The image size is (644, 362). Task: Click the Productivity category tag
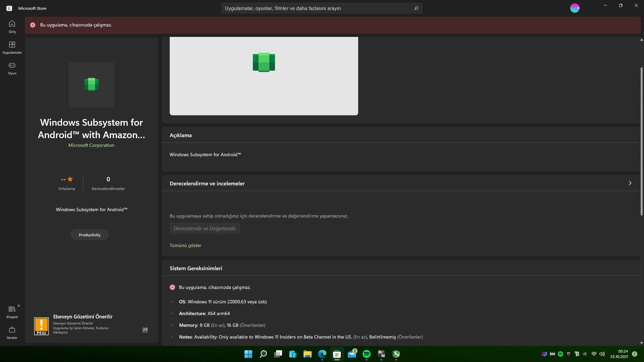click(90, 235)
